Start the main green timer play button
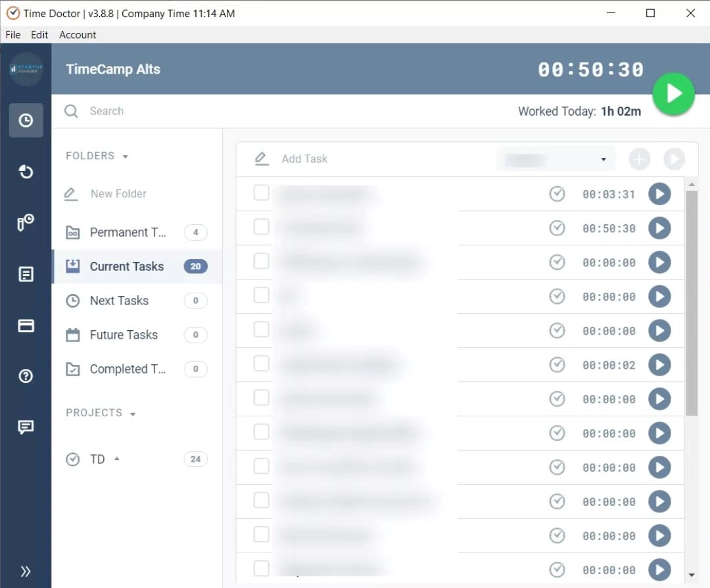 [673, 94]
